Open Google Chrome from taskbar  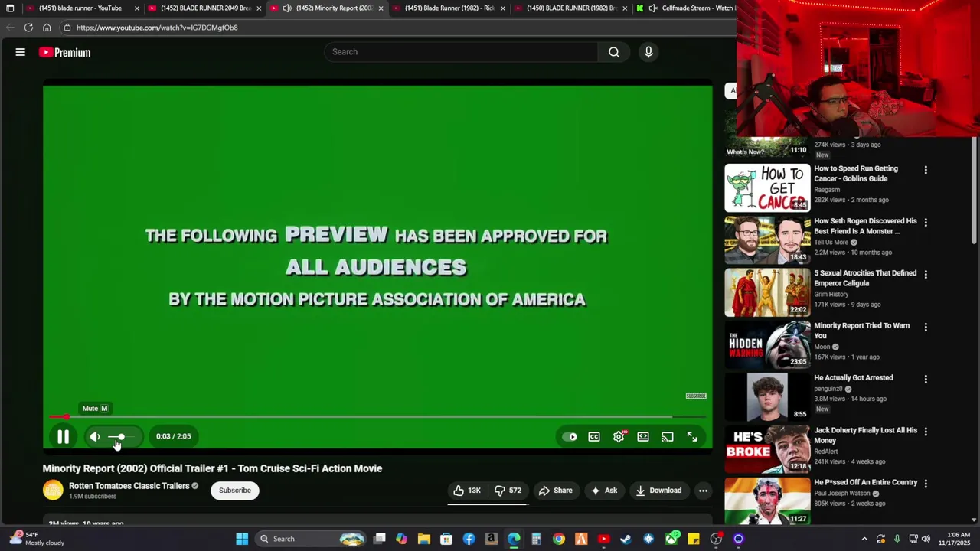559,539
